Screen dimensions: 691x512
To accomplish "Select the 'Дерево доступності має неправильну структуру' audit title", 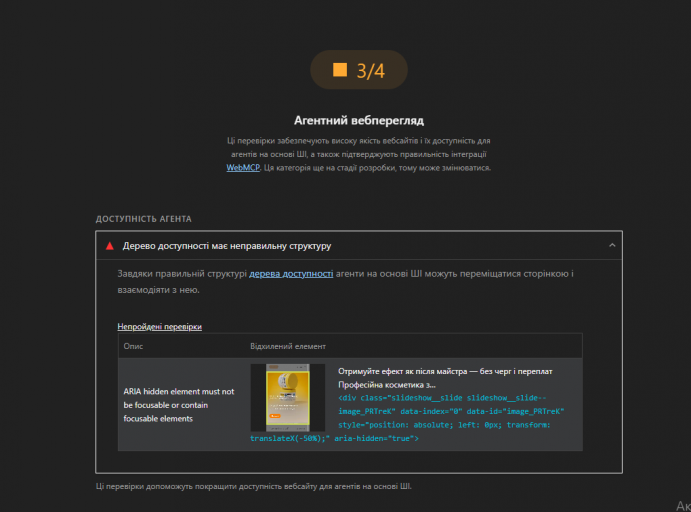I will pyautogui.click(x=227, y=246).
